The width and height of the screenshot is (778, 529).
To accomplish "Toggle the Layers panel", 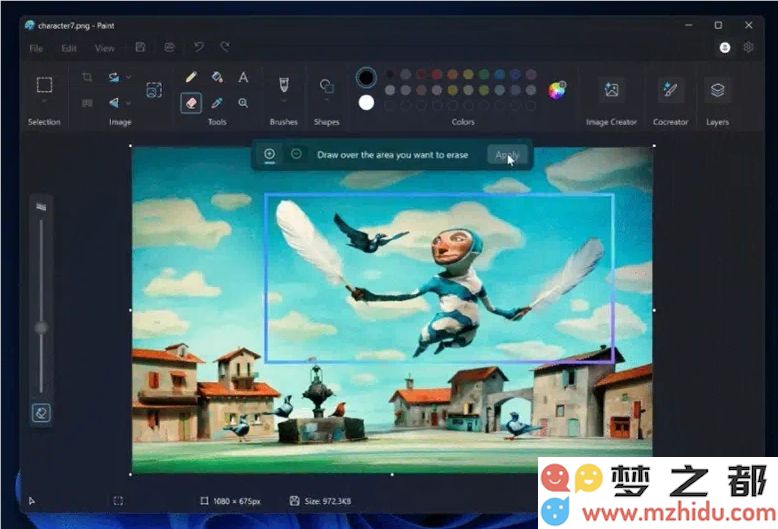I will click(x=717, y=90).
